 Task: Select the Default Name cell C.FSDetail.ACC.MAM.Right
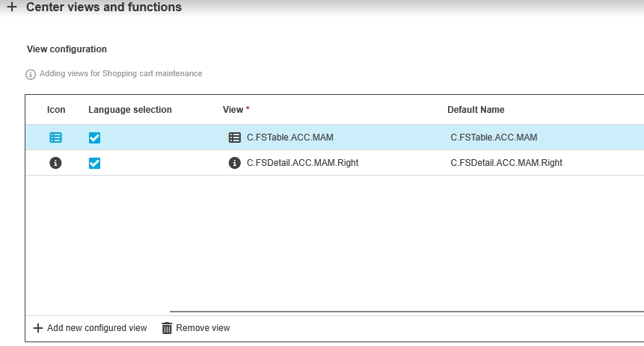point(506,163)
